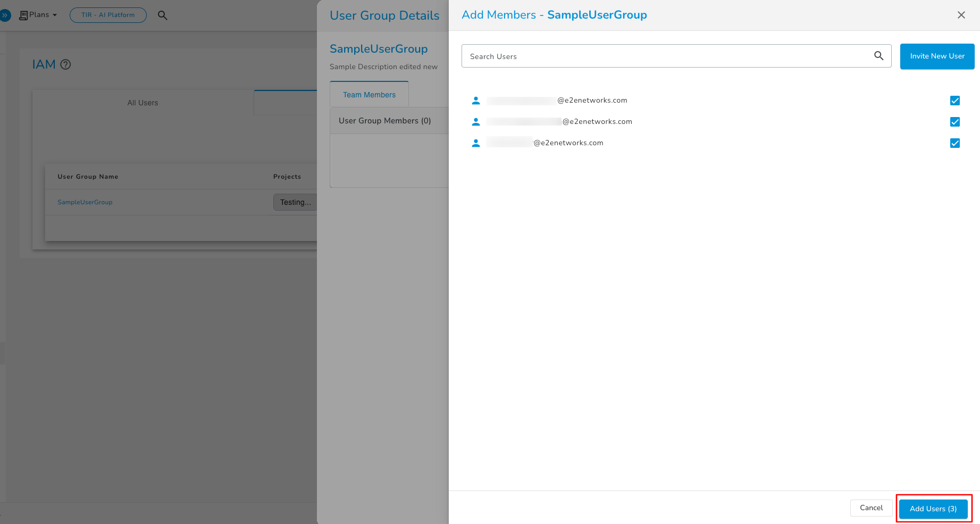Viewport: 980px width, 524px height.
Task: Expand the Testing... projects chip
Action: tap(295, 202)
